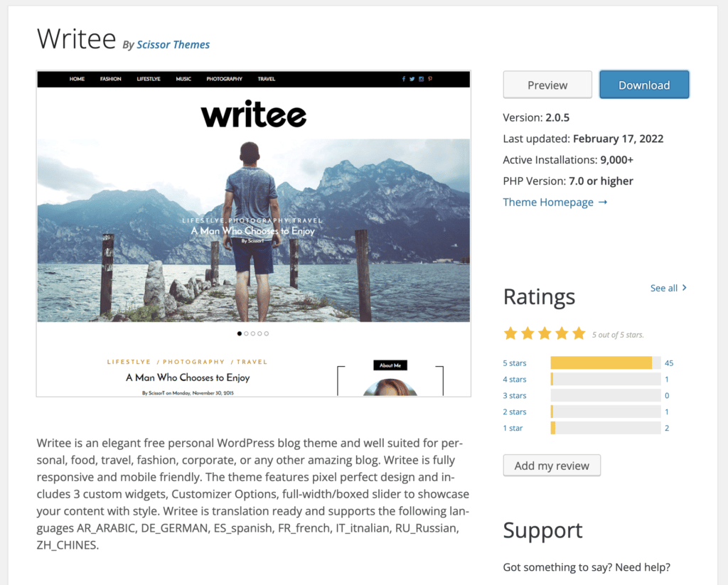Click See all ratings link
Viewport: 728px width, 585px height.
668,288
